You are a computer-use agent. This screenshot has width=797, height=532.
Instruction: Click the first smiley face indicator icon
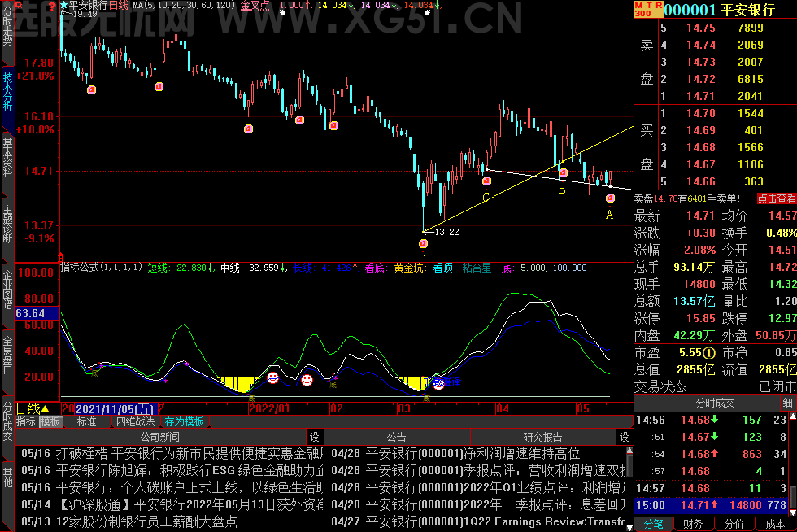[273, 378]
